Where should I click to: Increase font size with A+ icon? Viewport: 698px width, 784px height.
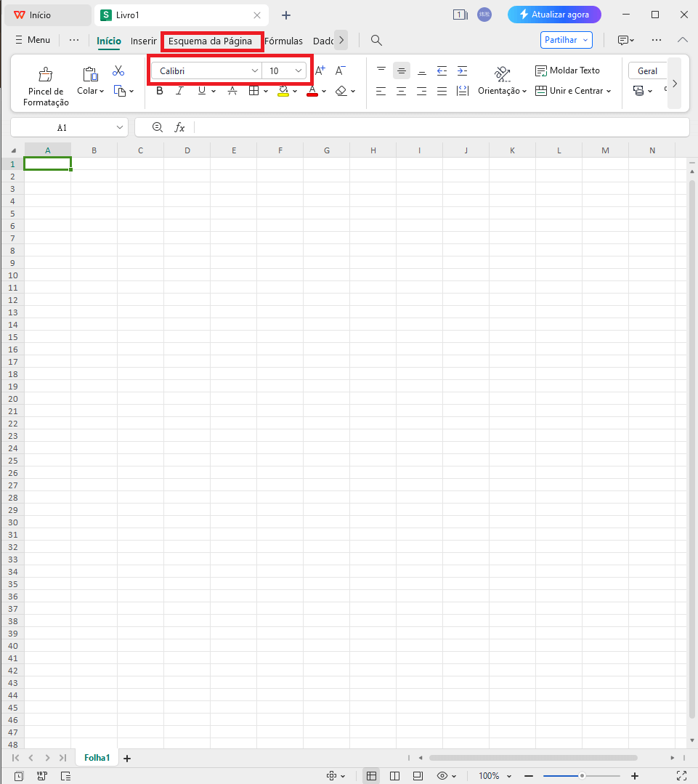click(320, 70)
